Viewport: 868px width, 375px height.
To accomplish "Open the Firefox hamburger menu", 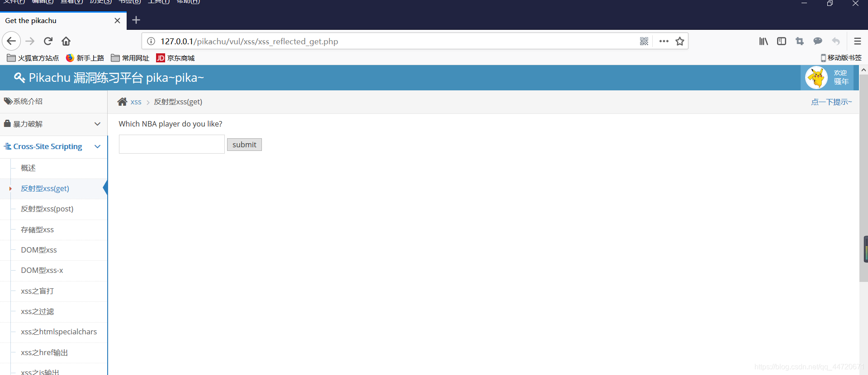I will pyautogui.click(x=857, y=41).
